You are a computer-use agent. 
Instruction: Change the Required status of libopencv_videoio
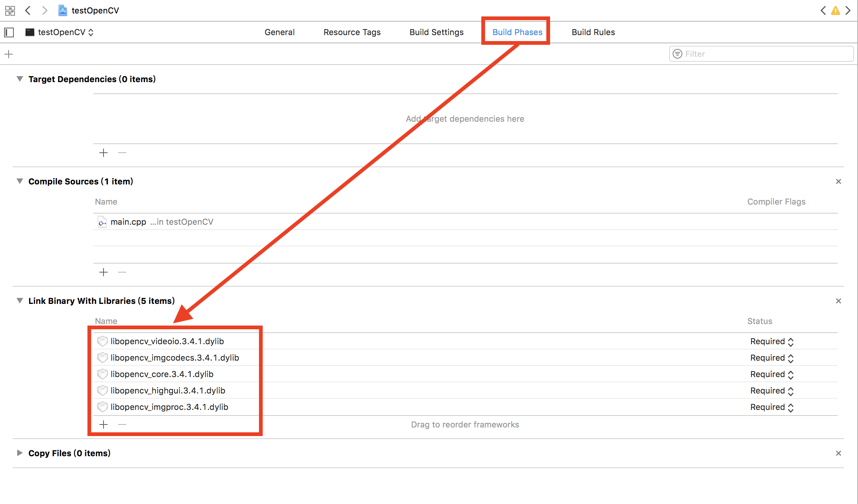(x=772, y=342)
